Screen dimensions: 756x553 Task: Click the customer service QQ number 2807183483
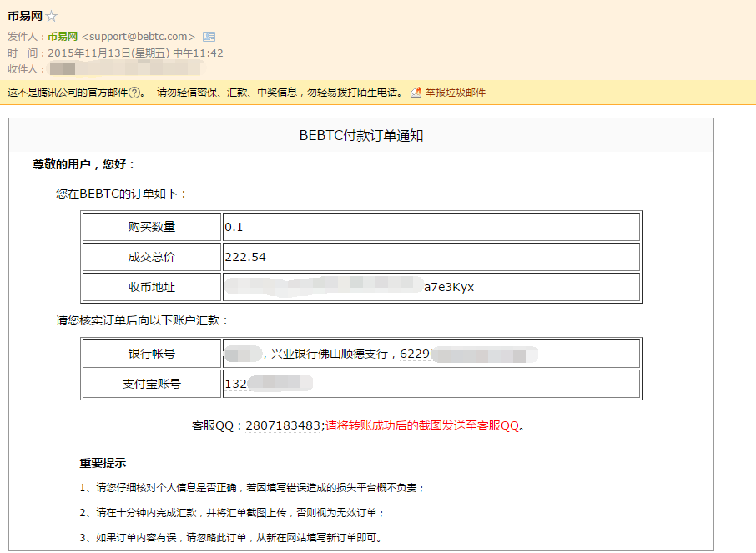point(283,425)
